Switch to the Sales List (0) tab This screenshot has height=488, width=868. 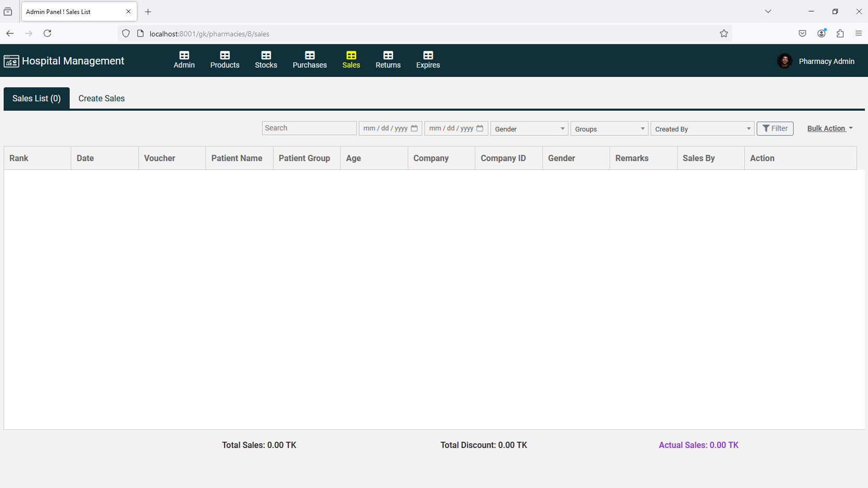[x=36, y=98]
